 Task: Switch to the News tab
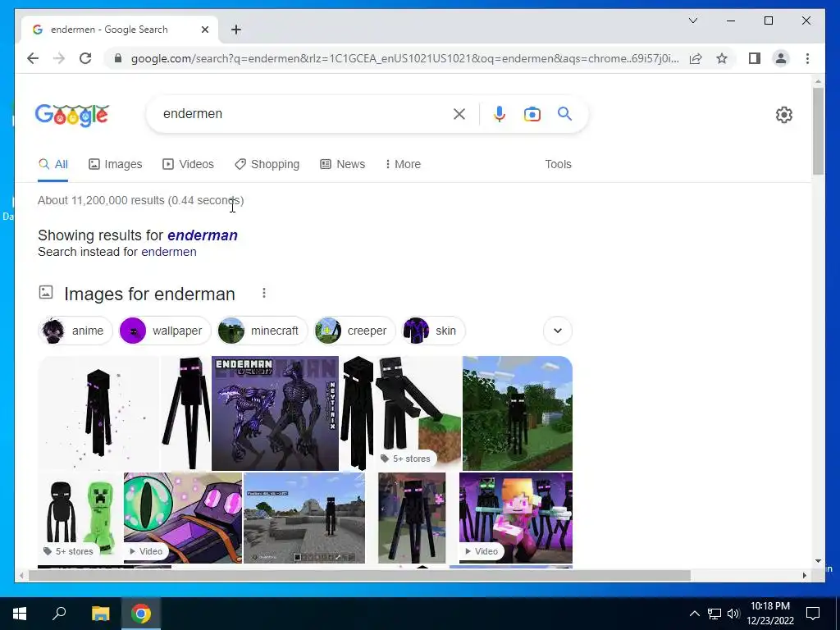coord(342,164)
